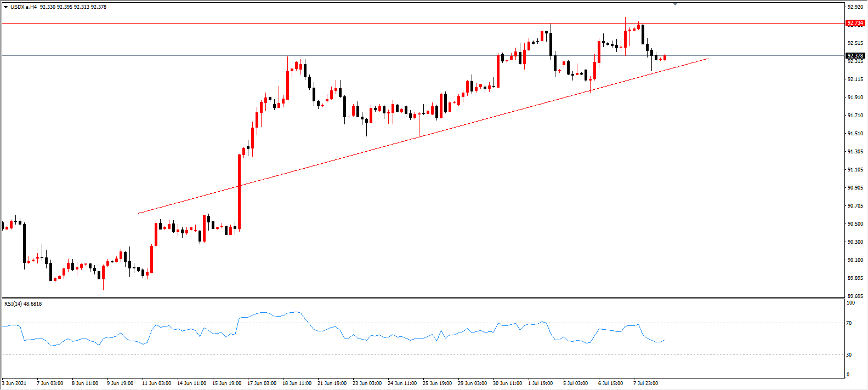Click the red 92.734 price label

coord(855,23)
